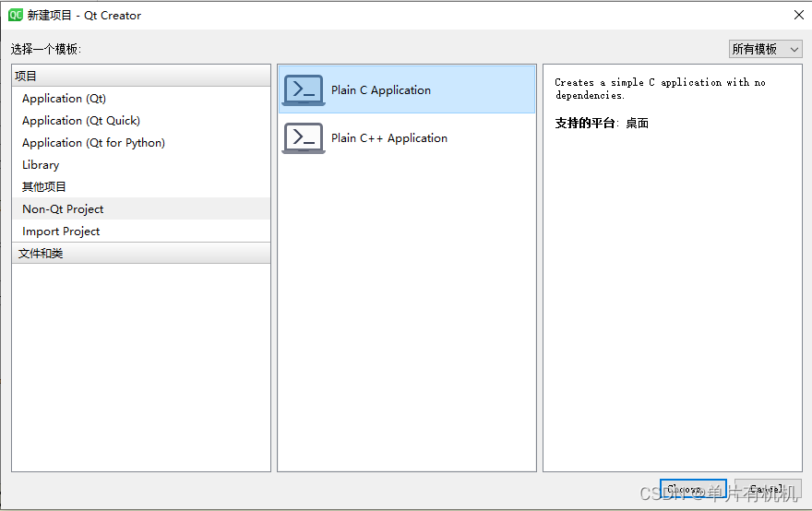The height and width of the screenshot is (511, 812).
Task: Click the Choose button
Action: coord(693,489)
